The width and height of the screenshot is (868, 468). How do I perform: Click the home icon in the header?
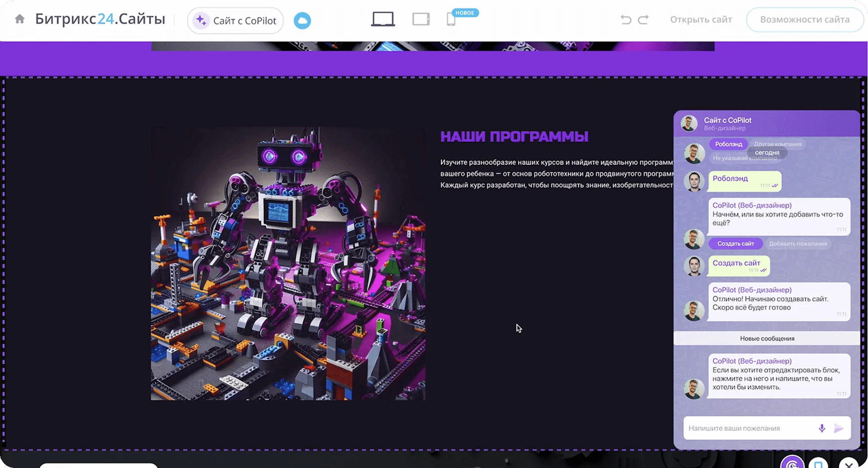click(x=20, y=19)
